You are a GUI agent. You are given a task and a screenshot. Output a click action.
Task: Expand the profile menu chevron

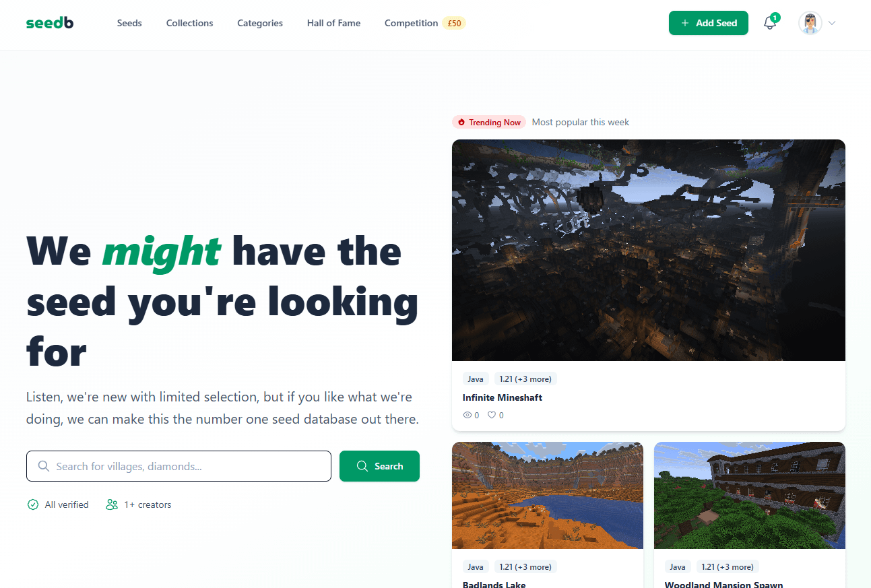click(x=832, y=23)
